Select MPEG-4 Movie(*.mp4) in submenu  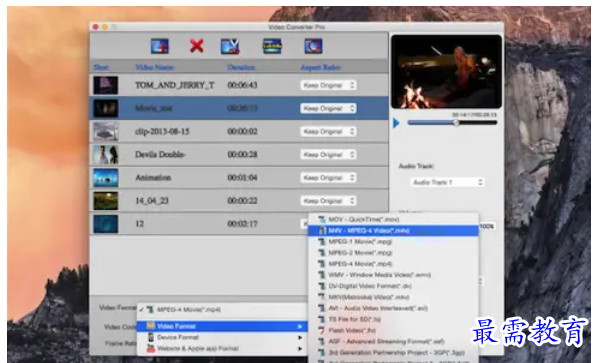click(393, 264)
